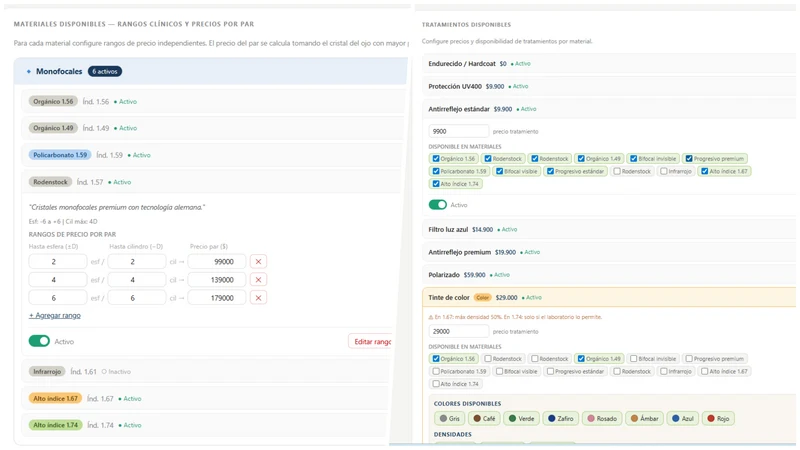Click the 99000 precio par field
The width and height of the screenshot is (800, 450).
point(217,262)
